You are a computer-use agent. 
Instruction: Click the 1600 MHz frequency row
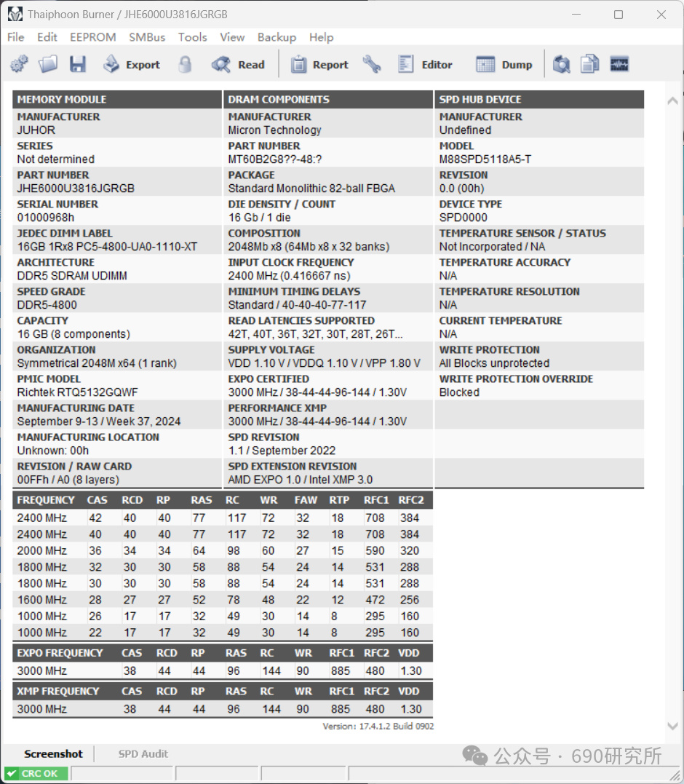223,600
